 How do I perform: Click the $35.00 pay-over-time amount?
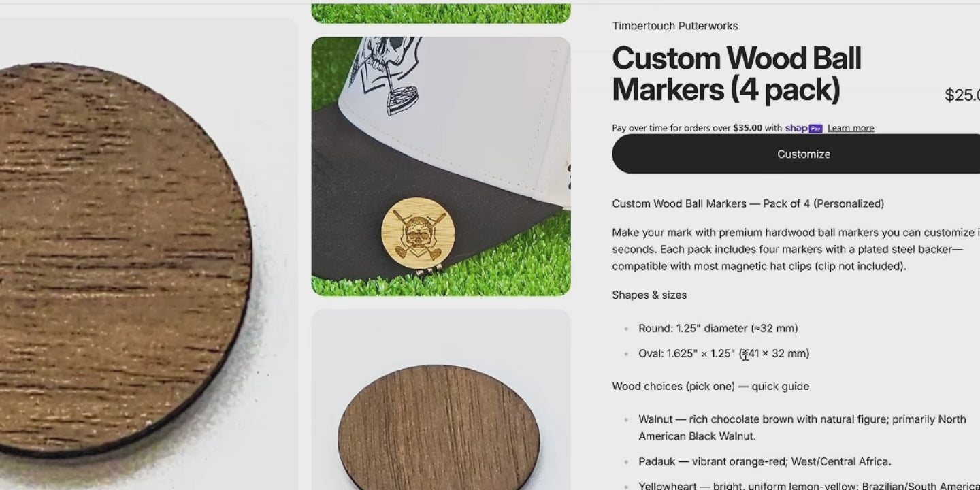click(x=747, y=128)
